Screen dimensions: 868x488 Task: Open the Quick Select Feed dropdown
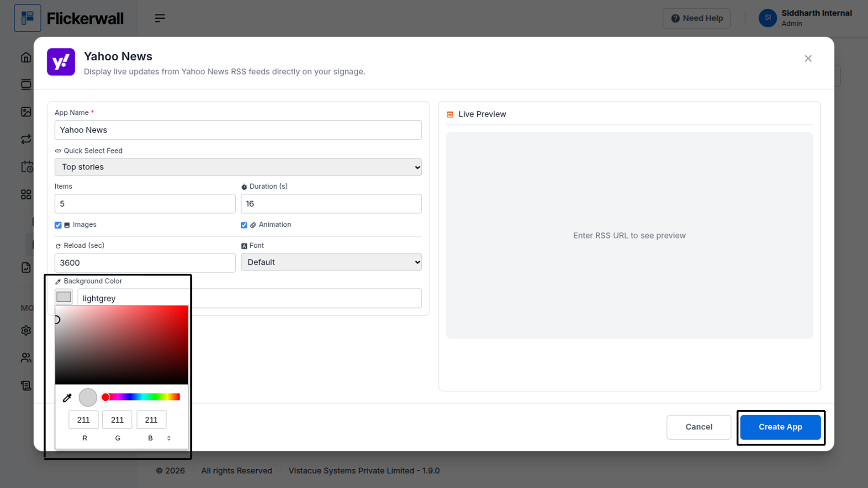[x=238, y=167]
